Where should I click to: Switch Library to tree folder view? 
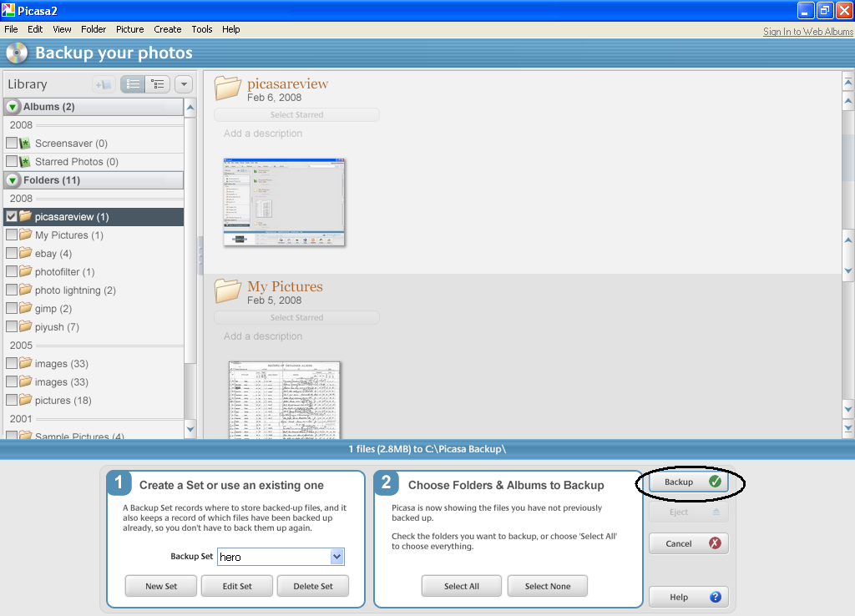158,84
